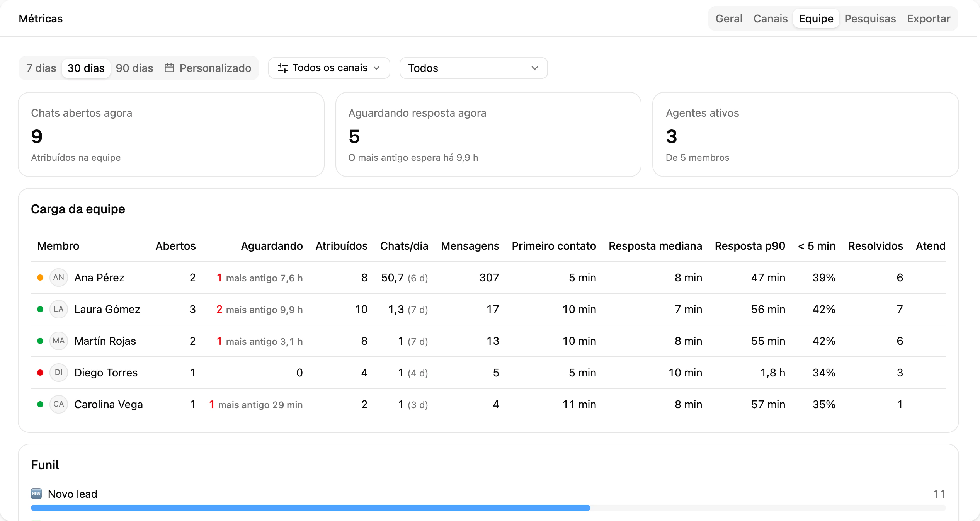Screen dimensions: 980x521
Task: Click the name Carolina Vega
Action: (x=109, y=404)
